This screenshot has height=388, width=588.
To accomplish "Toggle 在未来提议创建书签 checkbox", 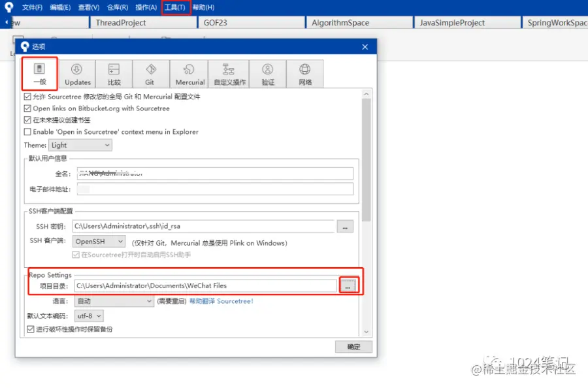I will tap(27, 120).
